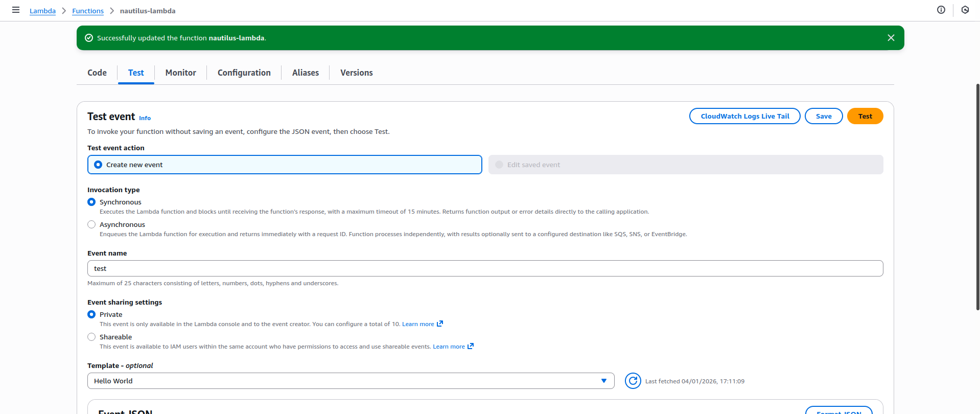Click the Last fetched timestamp text
The height and width of the screenshot is (414, 980).
695,381
